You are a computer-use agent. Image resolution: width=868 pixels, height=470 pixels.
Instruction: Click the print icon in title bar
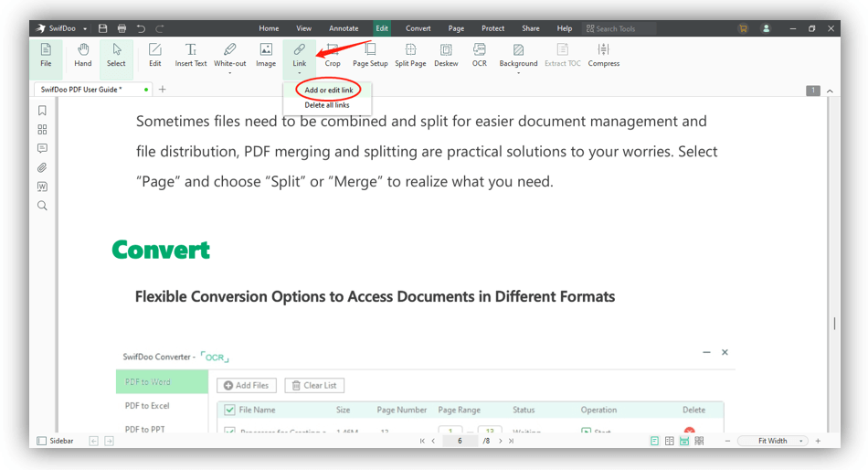122,28
